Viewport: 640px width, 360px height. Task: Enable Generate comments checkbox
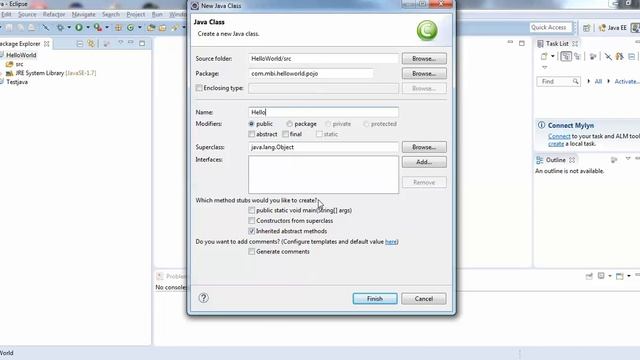(x=251, y=251)
